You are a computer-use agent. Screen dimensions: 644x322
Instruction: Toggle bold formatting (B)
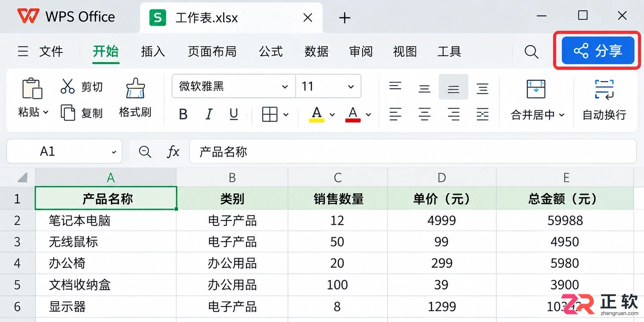pyautogui.click(x=183, y=114)
